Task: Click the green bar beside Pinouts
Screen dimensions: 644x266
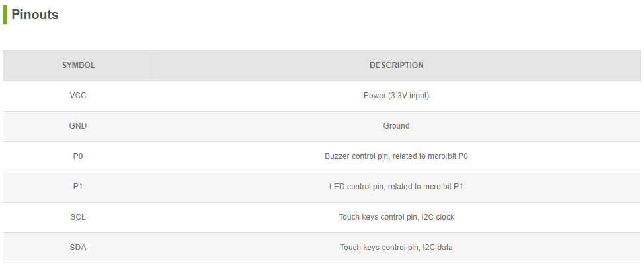Action: click(5, 15)
